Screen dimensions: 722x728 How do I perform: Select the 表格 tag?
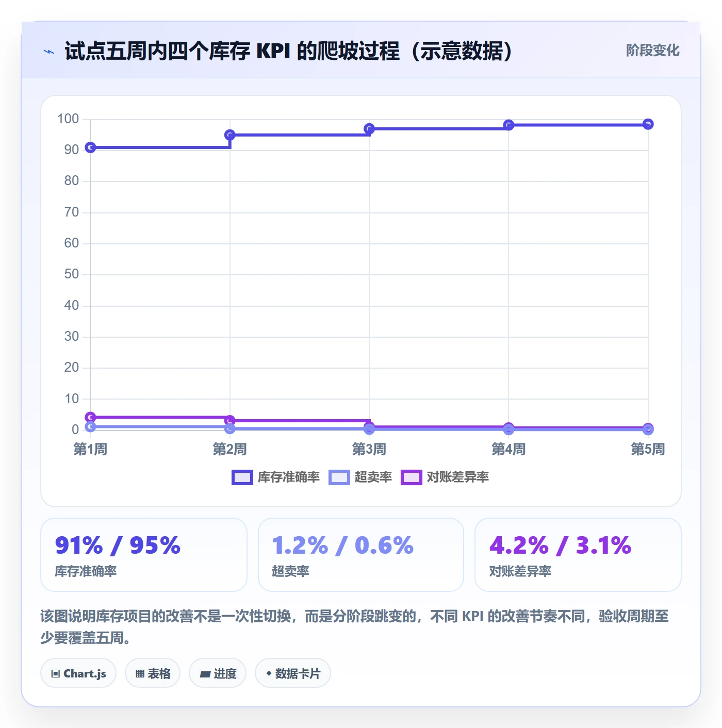tap(153, 673)
